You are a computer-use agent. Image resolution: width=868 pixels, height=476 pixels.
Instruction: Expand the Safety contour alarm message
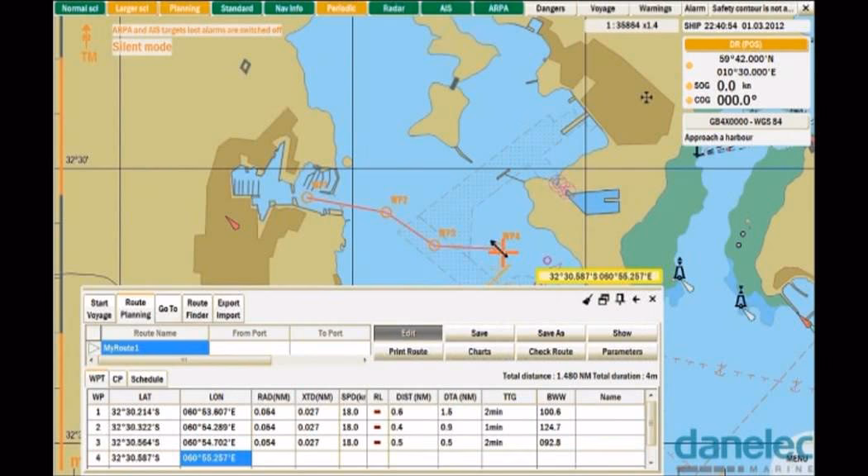tap(755, 7)
